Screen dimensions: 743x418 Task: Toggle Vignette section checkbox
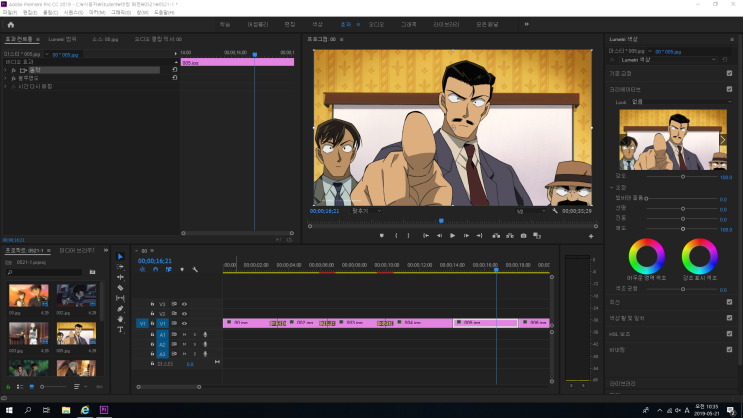pyautogui.click(x=729, y=350)
